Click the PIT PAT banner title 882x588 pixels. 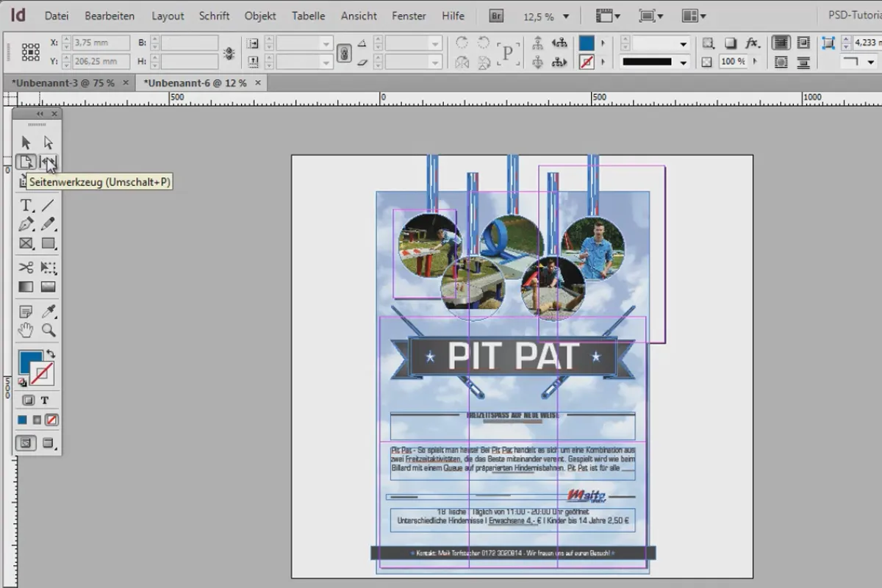click(513, 356)
